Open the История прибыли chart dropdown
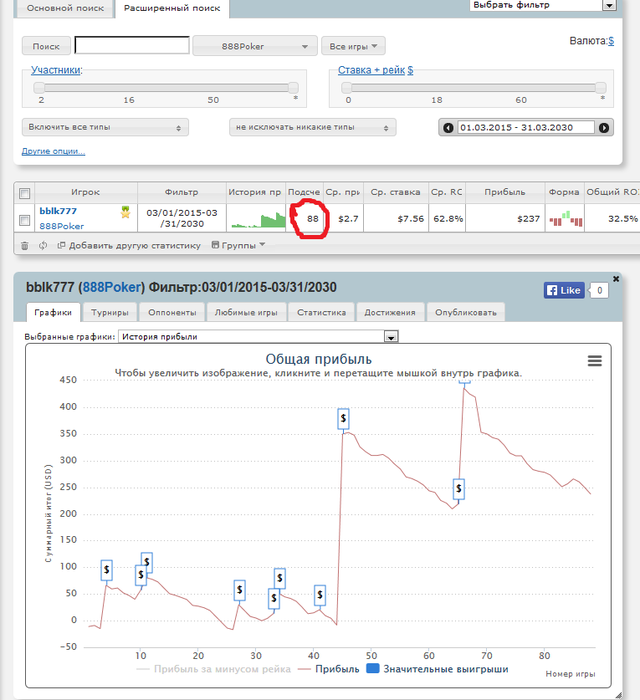Screen dimensions: 640x700 (x=258, y=337)
